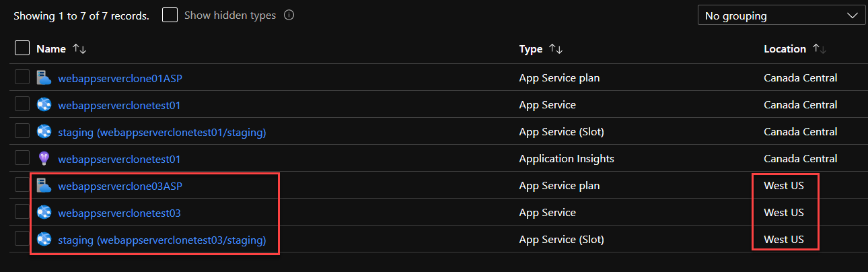Open the webappserverclonetest01 Application Insights link
The width and height of the screenshot is (868, 272).
click(x=119, y=159)
